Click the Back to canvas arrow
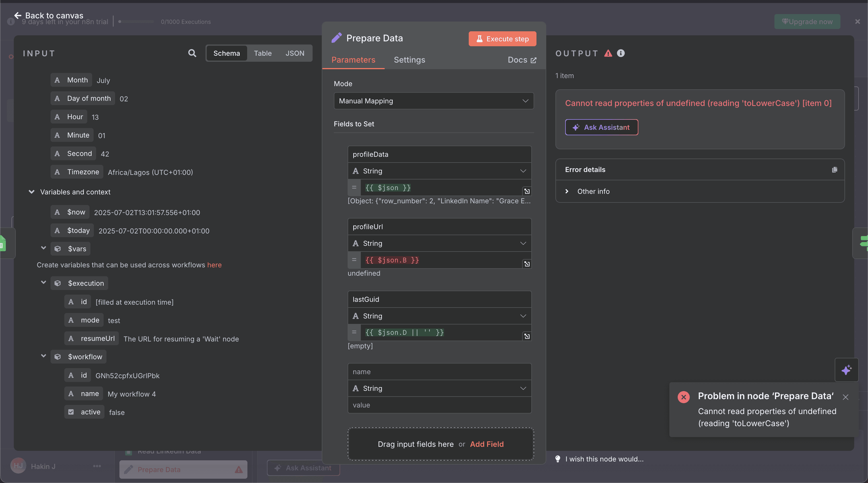 coord(18,15)
